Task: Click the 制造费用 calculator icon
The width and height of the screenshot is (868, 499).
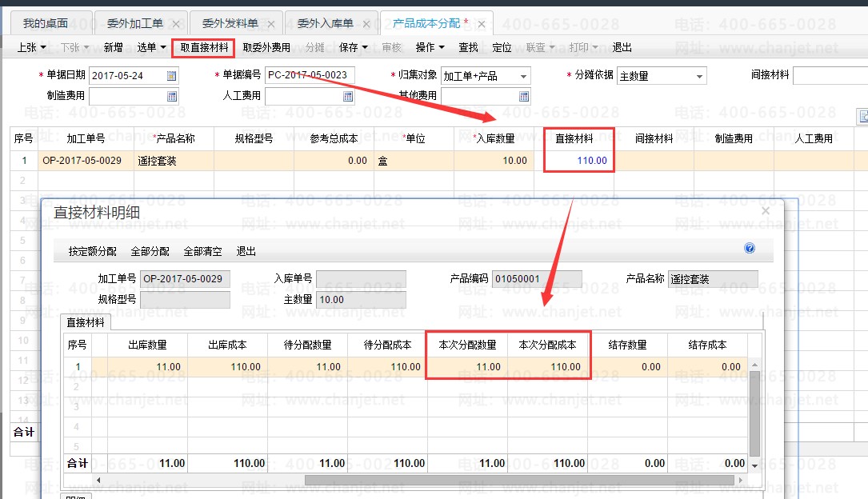Action: tap(171, 97)
